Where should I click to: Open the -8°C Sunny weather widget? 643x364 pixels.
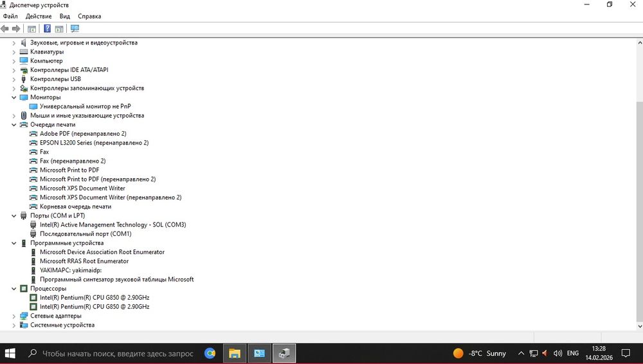pos(480,353)
